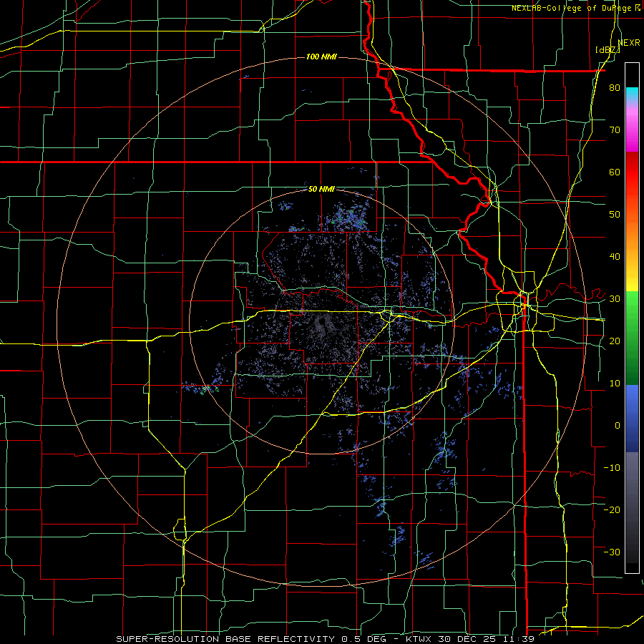Image resolution: width=644 pixels, height=644 pixels.
Task: Click the 0 value on the dBZ scale
Action: click(x=618, y=426)
